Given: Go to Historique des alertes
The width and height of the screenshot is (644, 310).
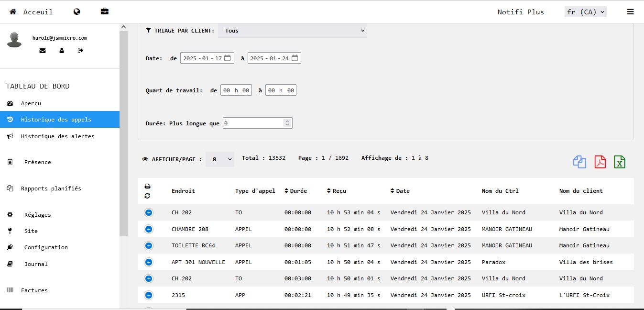Looking at the screenshot, I should (x=57, y=136).
